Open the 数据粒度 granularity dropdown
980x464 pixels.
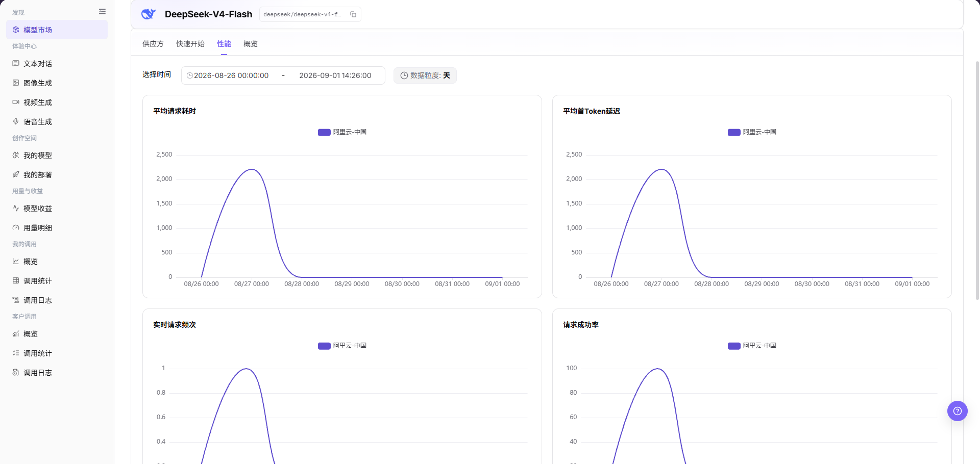pos(425,75)
